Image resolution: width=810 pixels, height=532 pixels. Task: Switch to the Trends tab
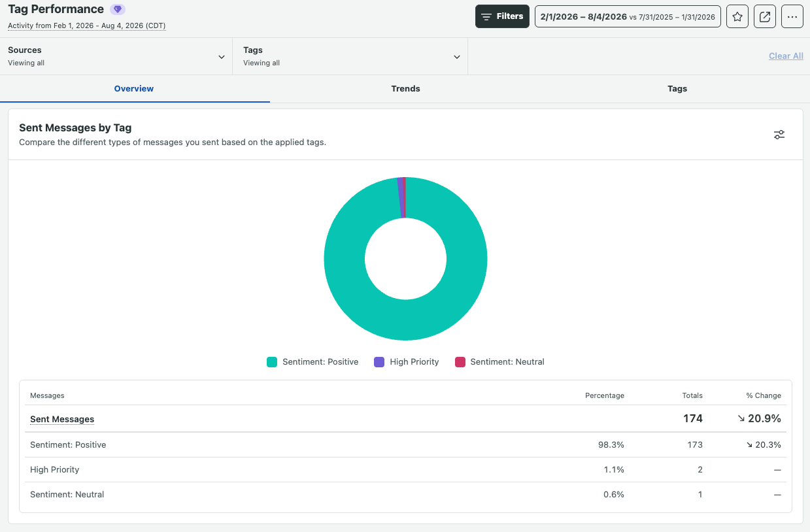click(405, 89)
